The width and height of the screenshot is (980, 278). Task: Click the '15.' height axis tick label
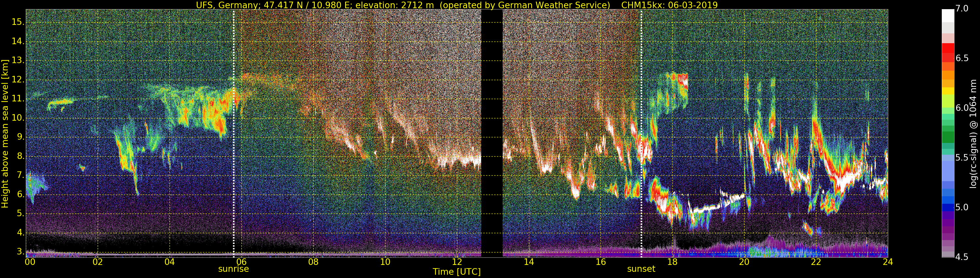pyautogui.click(x=18, y=22)
